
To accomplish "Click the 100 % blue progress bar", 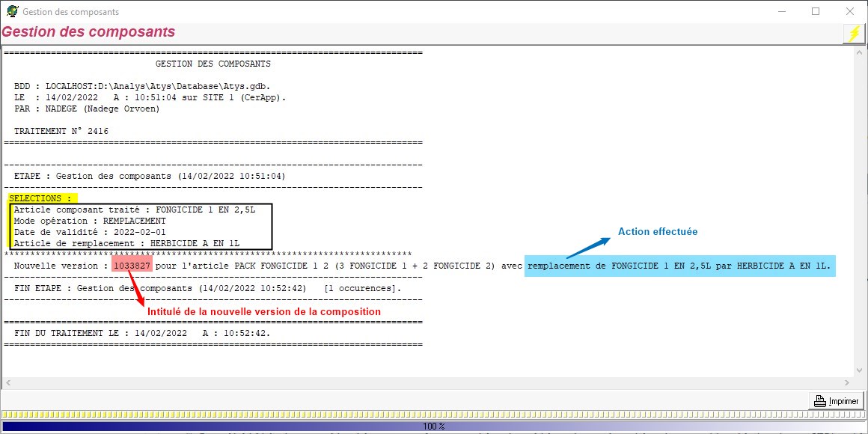I will pyautogui.click(x=434, y=427).
